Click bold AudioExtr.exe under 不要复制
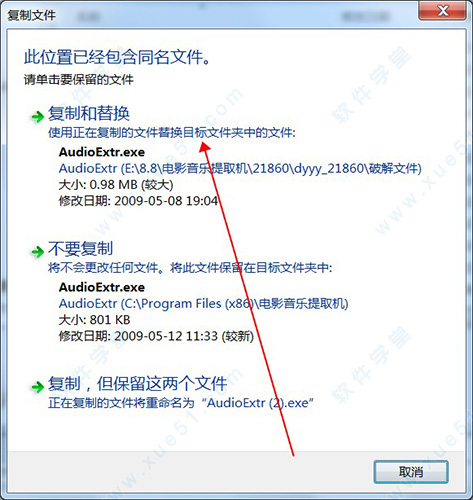 [x=102, y=287]
